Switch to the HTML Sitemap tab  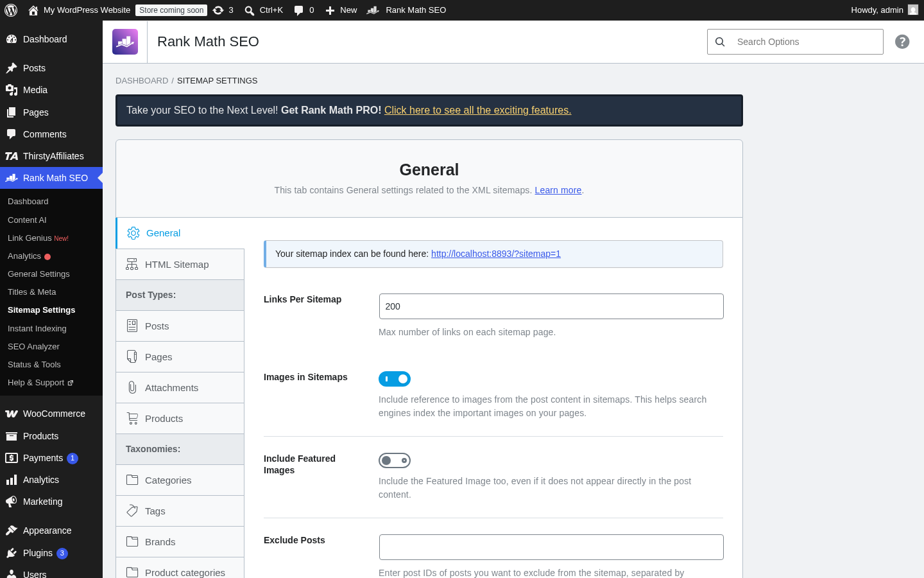(x=180, y=264)
